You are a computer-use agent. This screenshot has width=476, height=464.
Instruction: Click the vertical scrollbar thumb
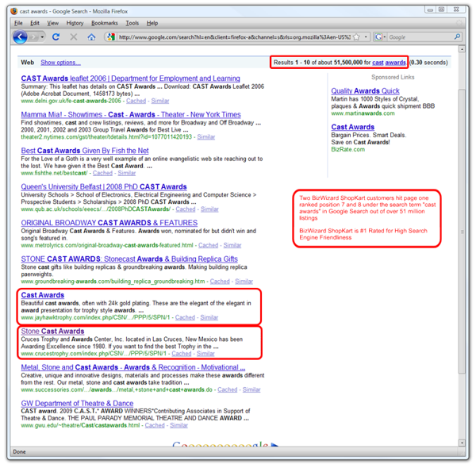pos(462,232)
